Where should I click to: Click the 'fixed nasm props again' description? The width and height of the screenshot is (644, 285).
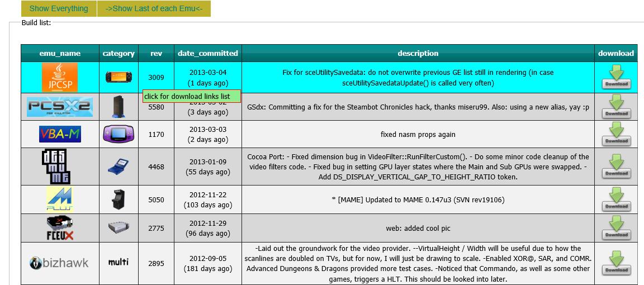pos(418,134)
